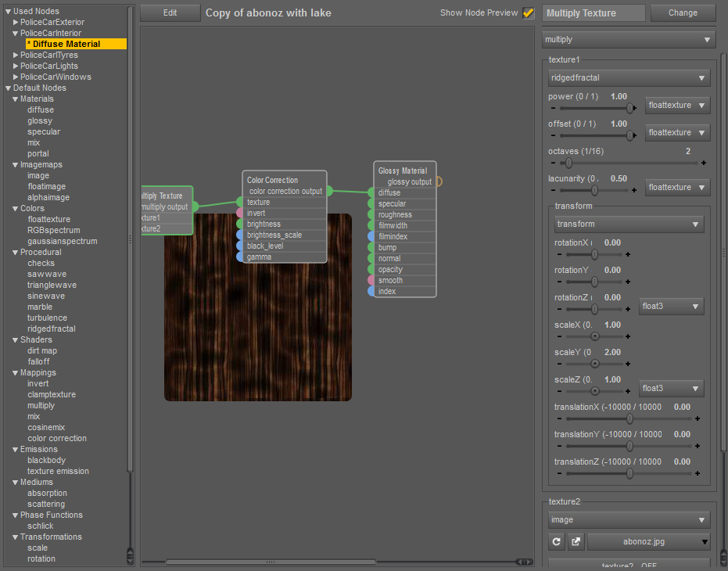The height and width of the screenshot is (571, 728).
Task: Click the glossy output pin on Glossy Material
Action: click(438, 181)
